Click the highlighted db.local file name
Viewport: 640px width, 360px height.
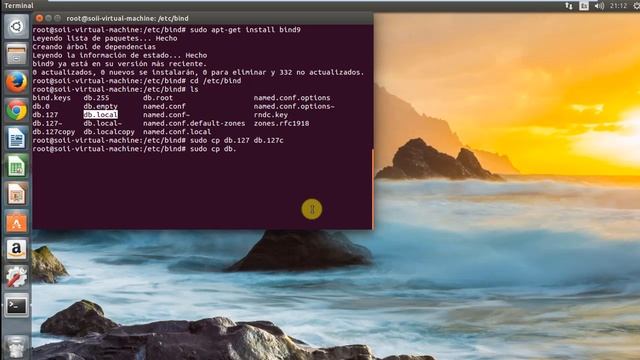(x=100, y=115)
